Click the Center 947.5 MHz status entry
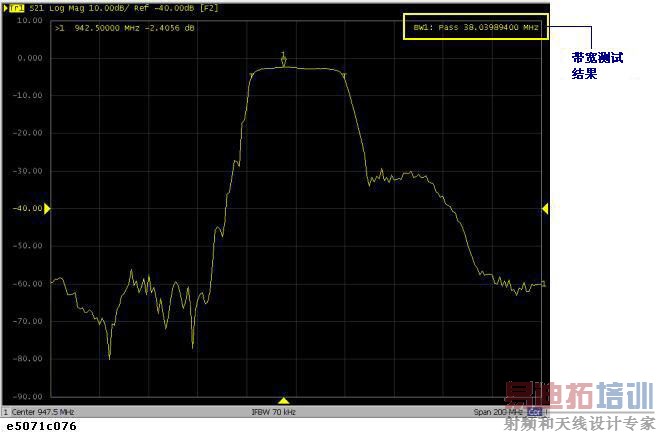This screenshot has width=658, height=433. click(x=42, y=412)
